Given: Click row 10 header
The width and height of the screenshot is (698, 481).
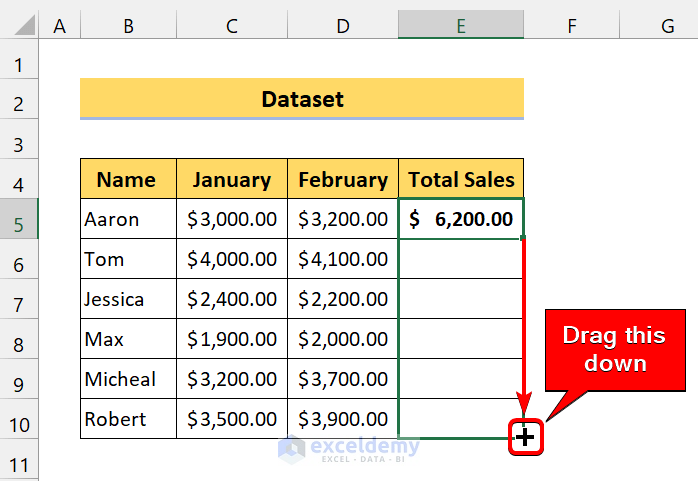Looking at the screenshot, I should 19,419.
